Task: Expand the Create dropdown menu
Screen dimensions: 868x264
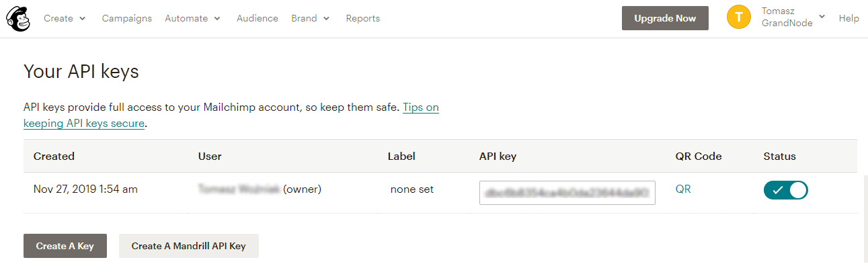Action: click(65, 18)
